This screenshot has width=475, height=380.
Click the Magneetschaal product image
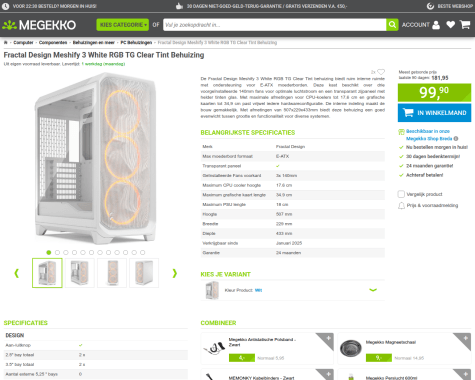351,348
